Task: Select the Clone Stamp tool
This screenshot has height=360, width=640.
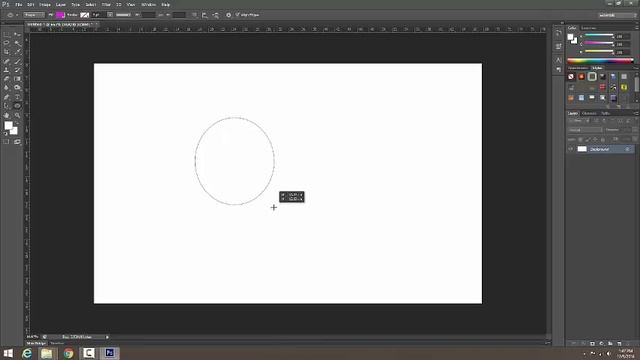Action: pyautogui.click(x=6, y=70)
